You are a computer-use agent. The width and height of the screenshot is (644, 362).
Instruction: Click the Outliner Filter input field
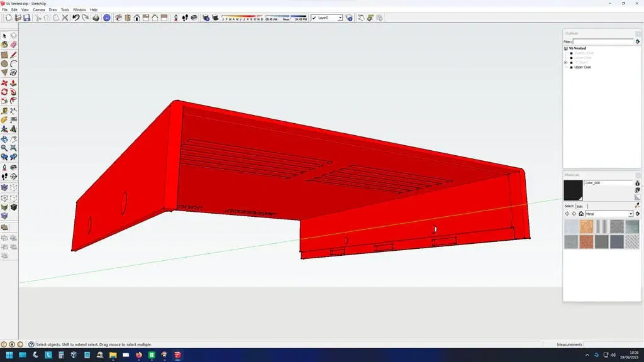tap(603, 41)
